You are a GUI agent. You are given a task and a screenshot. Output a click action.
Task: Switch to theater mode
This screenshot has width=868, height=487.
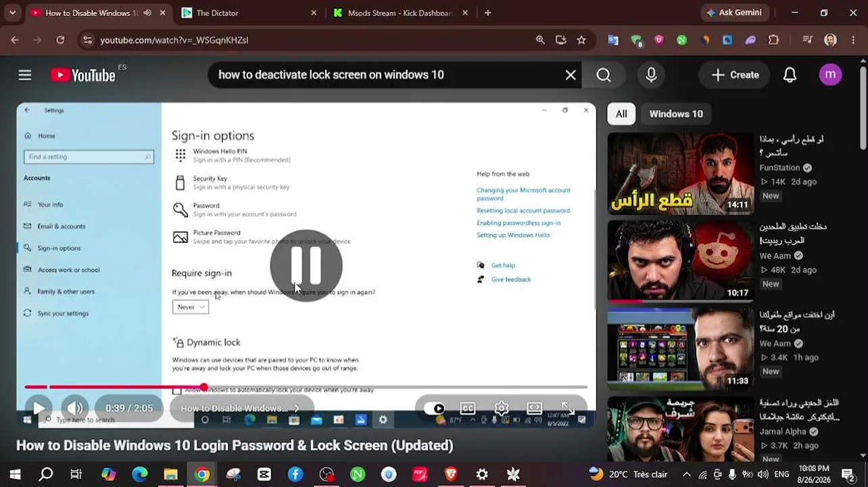point(535,409)
